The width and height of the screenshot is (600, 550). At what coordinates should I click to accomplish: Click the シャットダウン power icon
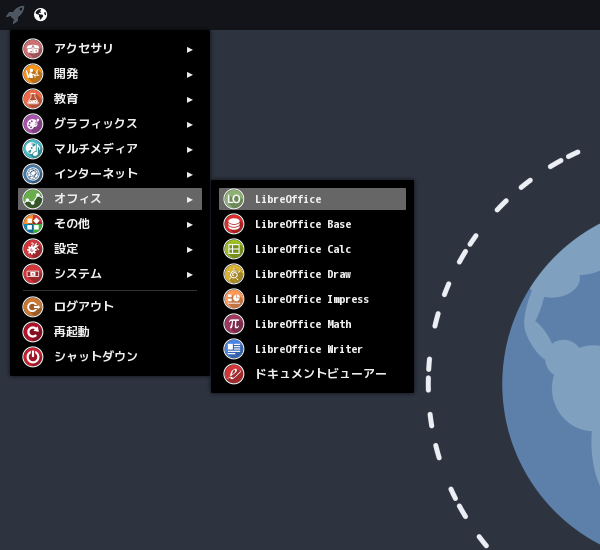[x=33, y=357]
